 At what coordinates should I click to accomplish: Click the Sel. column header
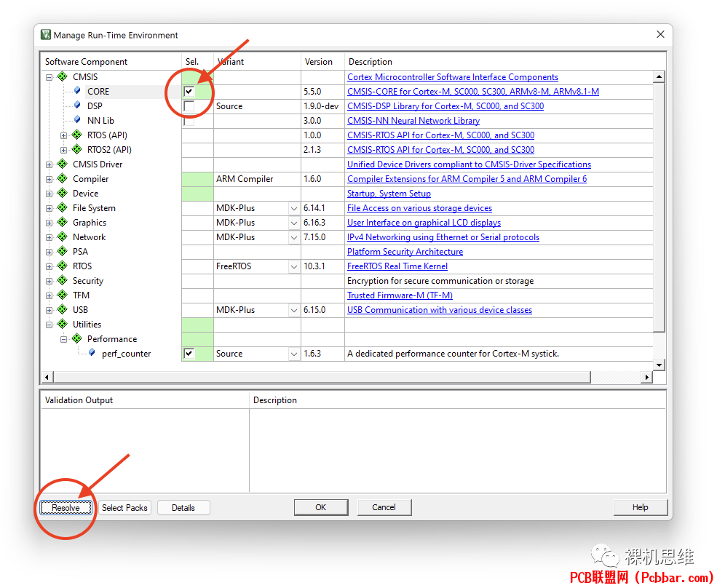tap(197, 62)
